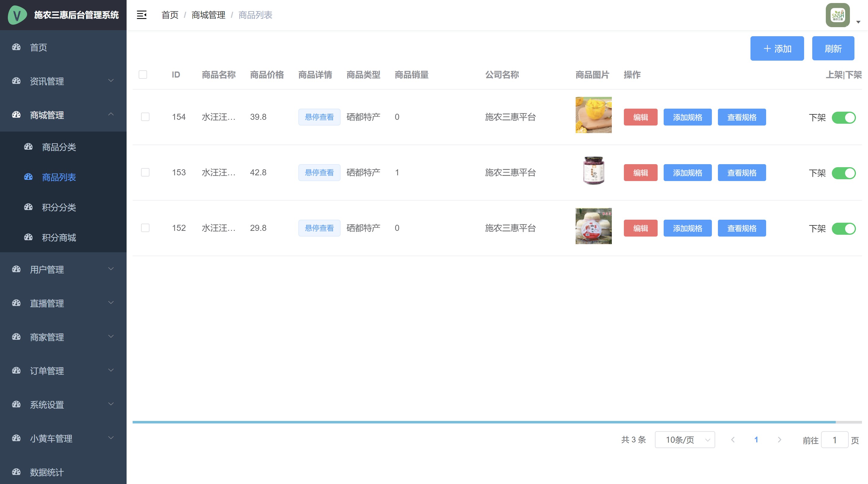Click the 添加 button

pos(777,49)
